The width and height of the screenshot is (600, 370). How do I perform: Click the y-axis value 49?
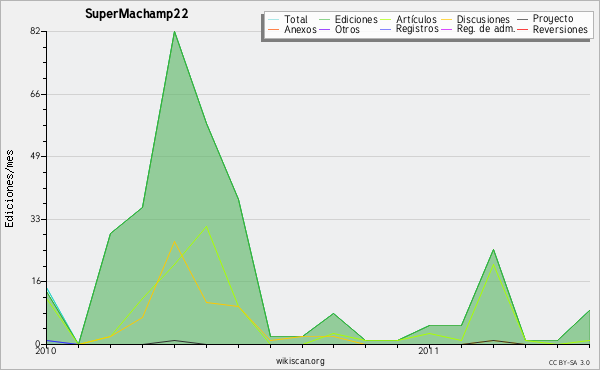(x=35, y=156)
